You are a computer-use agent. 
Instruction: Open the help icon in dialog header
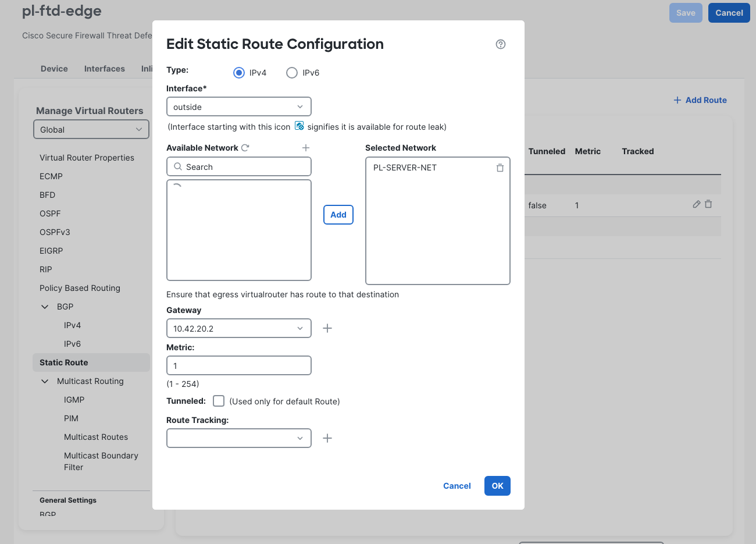(501, 44)
